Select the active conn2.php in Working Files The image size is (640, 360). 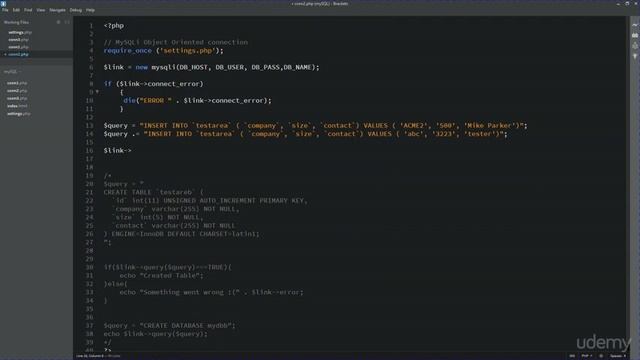[18, 54]
